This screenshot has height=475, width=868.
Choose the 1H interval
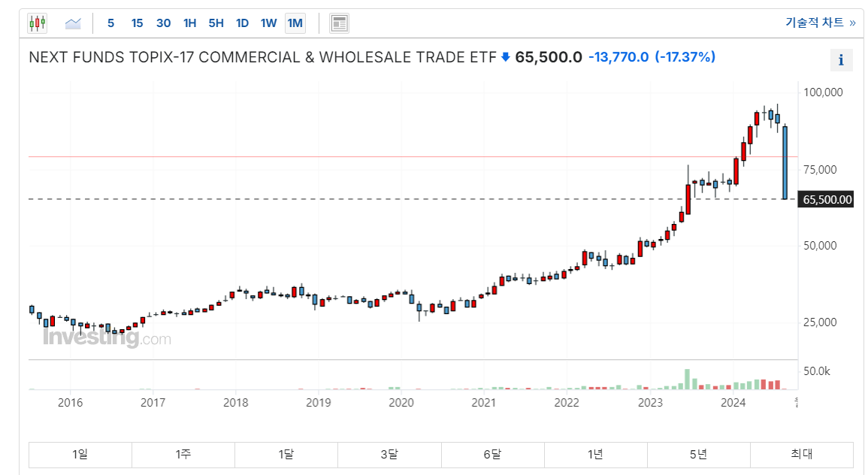[190, 23]
